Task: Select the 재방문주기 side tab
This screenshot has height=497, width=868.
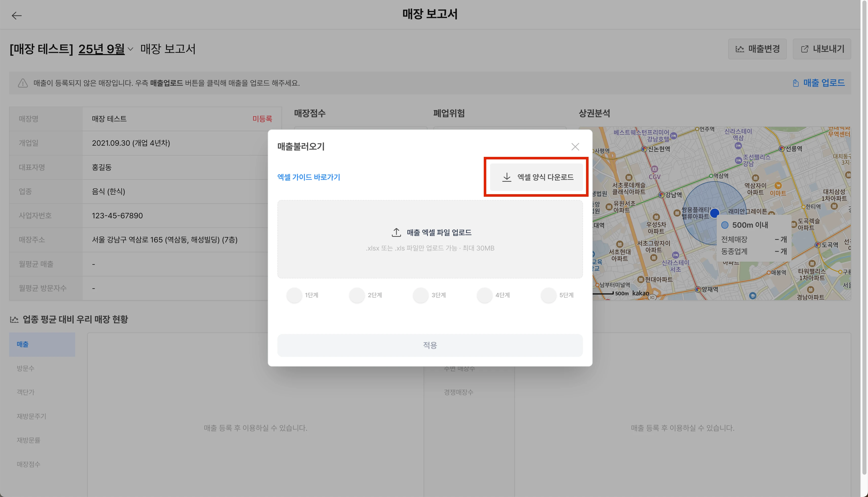Action: [31, 416]
